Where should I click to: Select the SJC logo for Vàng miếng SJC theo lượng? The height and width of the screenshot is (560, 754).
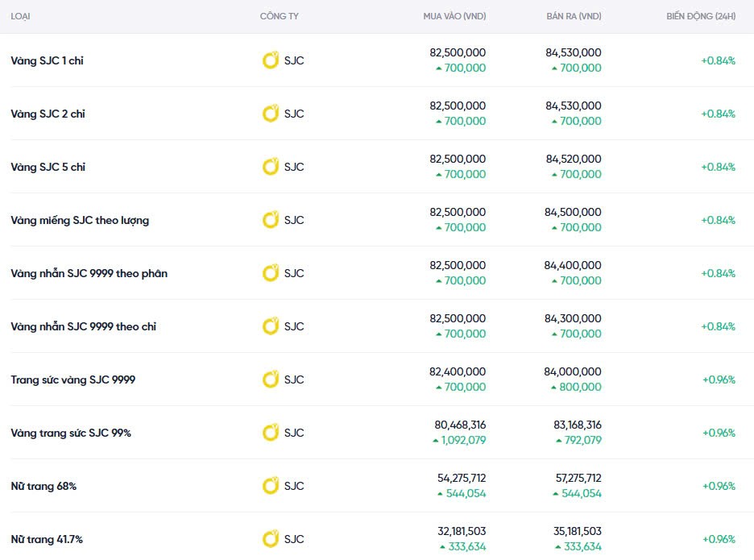[271, 220]
